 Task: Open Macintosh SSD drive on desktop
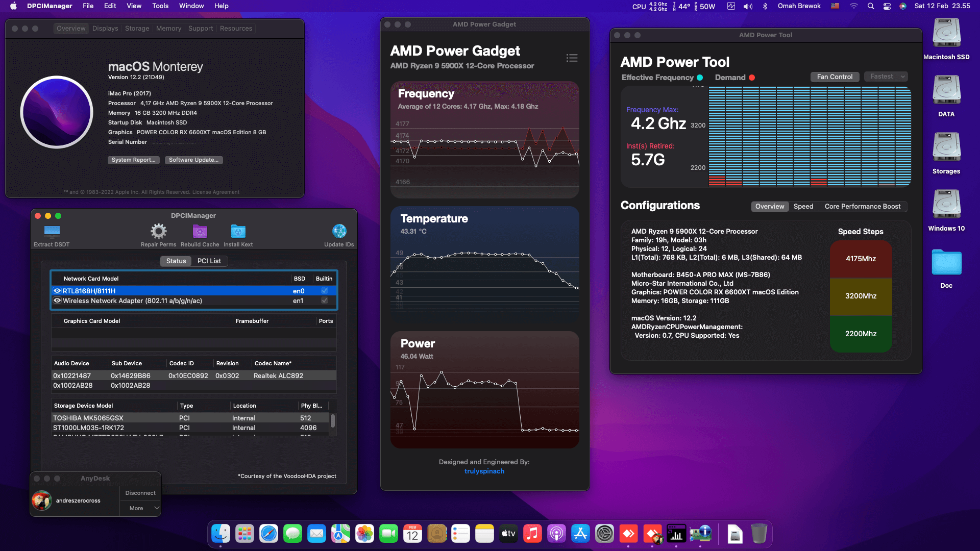click(946, 34)
